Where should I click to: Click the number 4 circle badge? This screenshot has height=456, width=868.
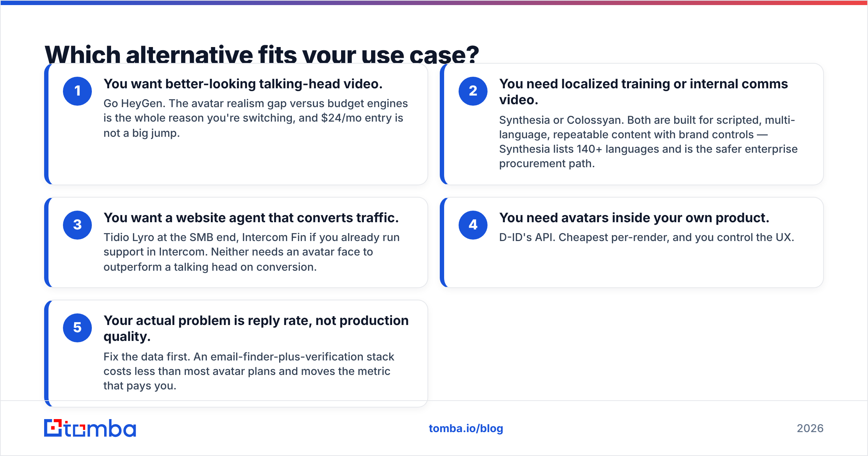click(x=473, y=225)
